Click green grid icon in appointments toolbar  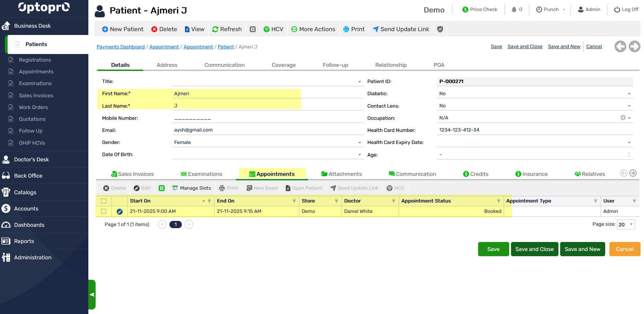click(161, 188)
